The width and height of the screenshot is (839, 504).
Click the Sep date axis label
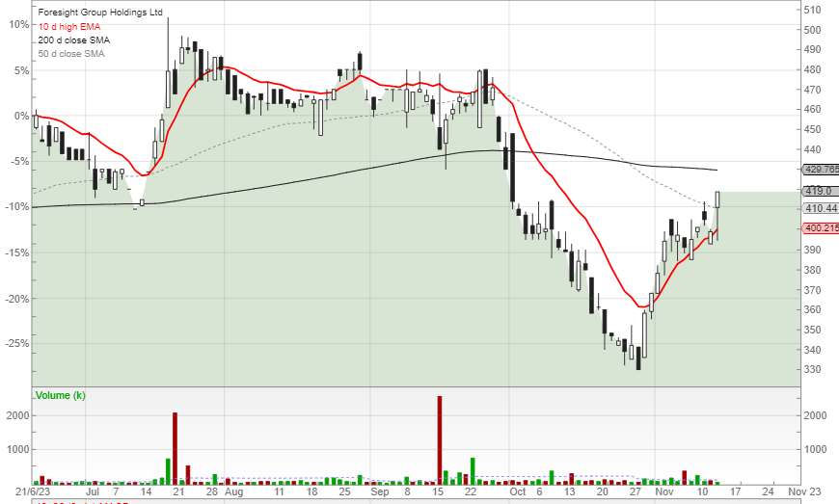pyautogui.click(x=379, y=491)
